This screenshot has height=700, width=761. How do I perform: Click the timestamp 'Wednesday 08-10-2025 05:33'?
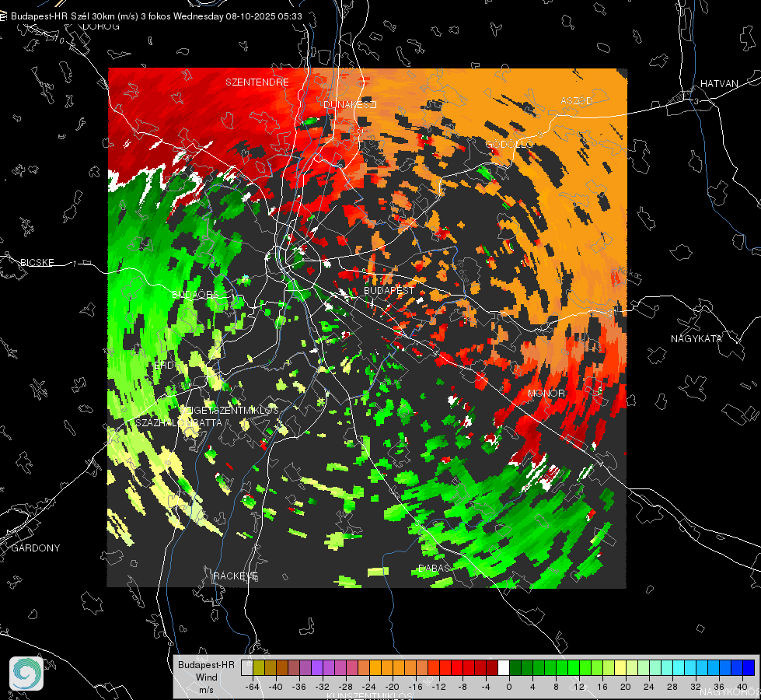tap(238, 16)
